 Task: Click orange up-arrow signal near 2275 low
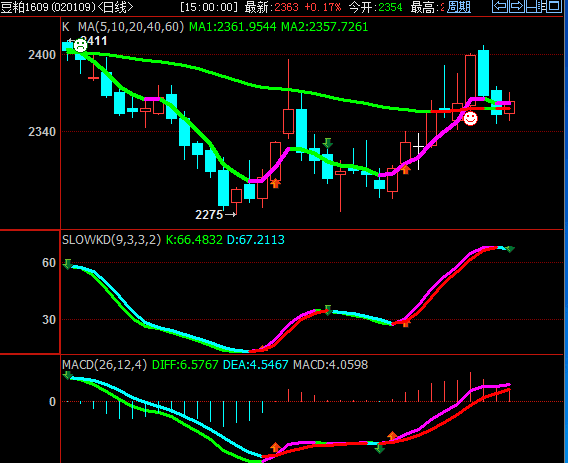(275, 183)
